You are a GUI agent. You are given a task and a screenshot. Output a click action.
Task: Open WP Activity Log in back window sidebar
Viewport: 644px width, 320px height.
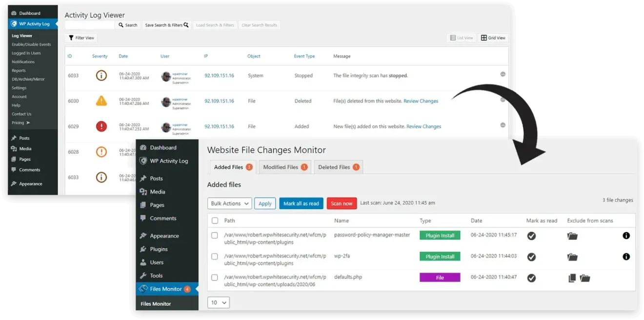point(33,23)
